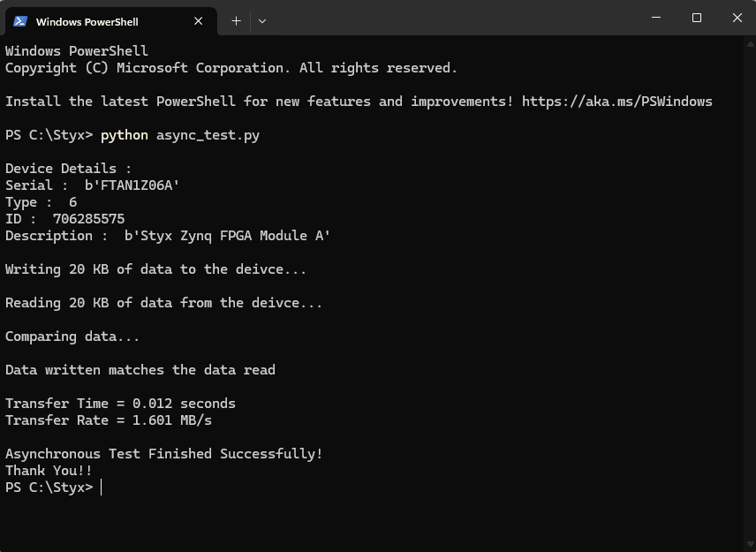The height and width of the screenshot is (552, 756).
Task: Click the python async_test.py command text
Action: (x=179, y=135)
